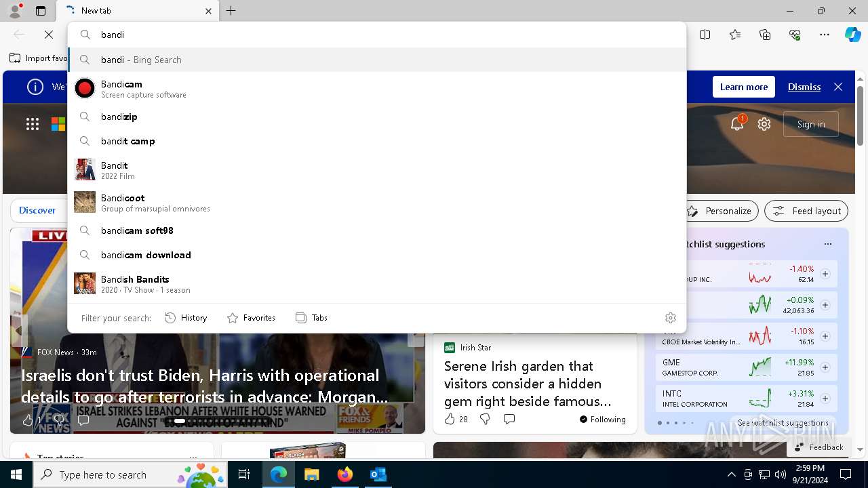Screen dimensions: 868x488
Task: Open comments on the FOX News article
Action: pyautogui.click(x=83, y=420)
